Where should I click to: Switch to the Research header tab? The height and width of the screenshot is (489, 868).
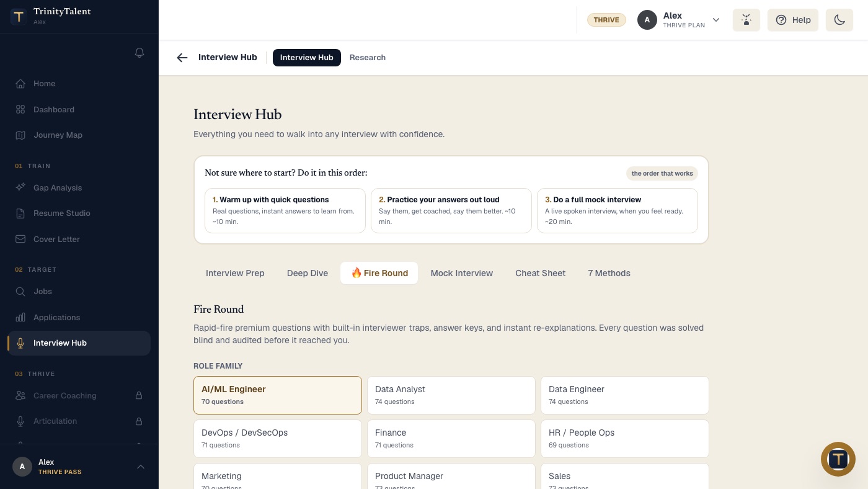368,58
